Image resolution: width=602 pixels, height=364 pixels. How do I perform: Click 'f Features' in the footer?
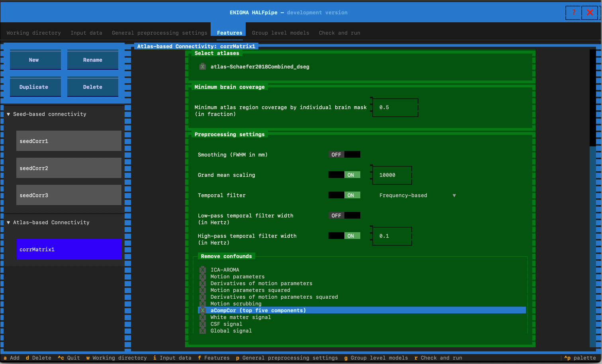214,358
